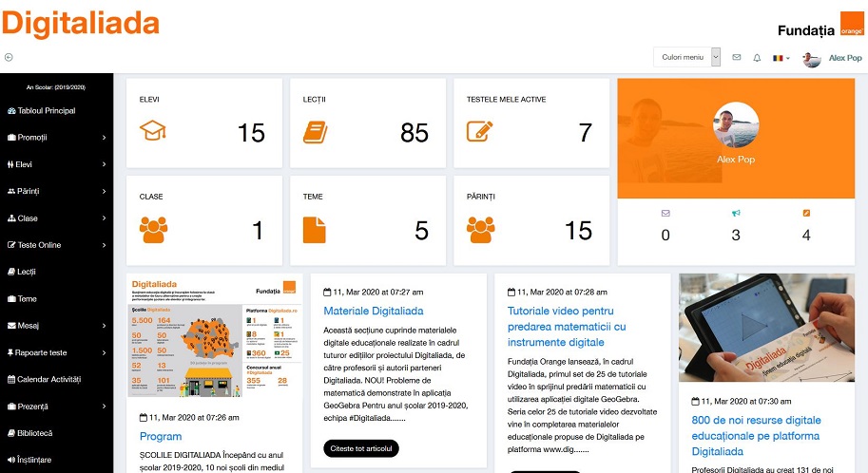
Task: Click the Citeste tot articolul button
Action: pos(360,448)
